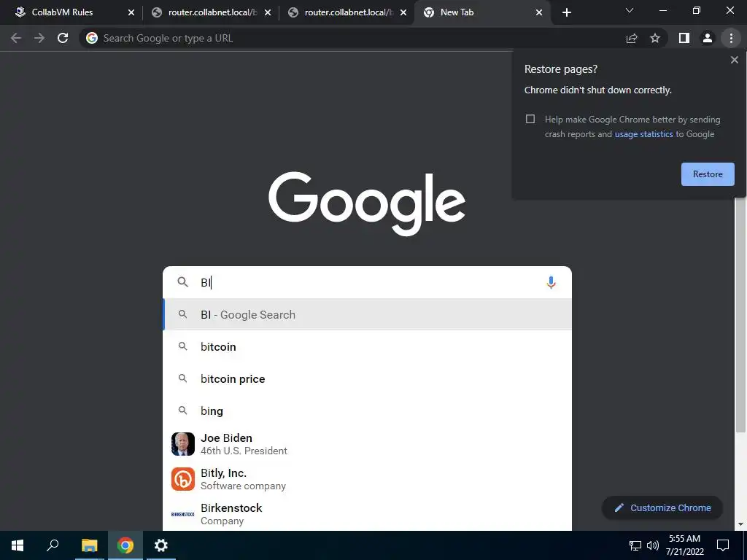Close the CollabVM Rules tab

(131, 12)
